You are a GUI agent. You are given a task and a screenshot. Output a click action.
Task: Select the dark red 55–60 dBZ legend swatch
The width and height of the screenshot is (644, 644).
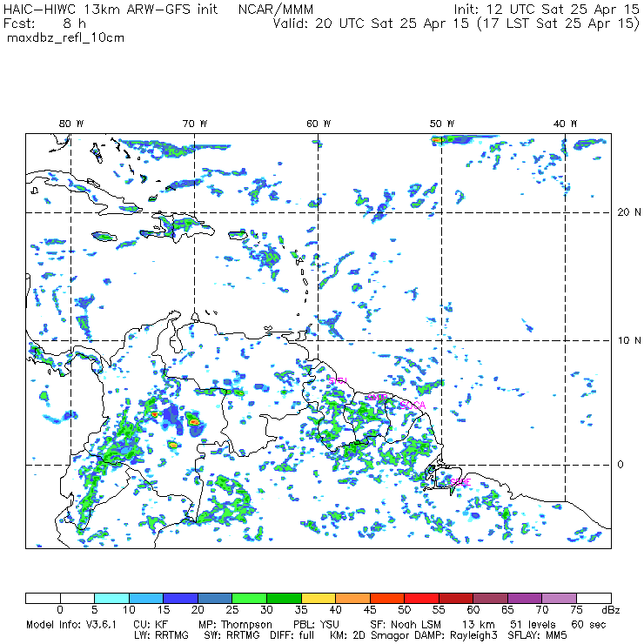tap(456, 598)
